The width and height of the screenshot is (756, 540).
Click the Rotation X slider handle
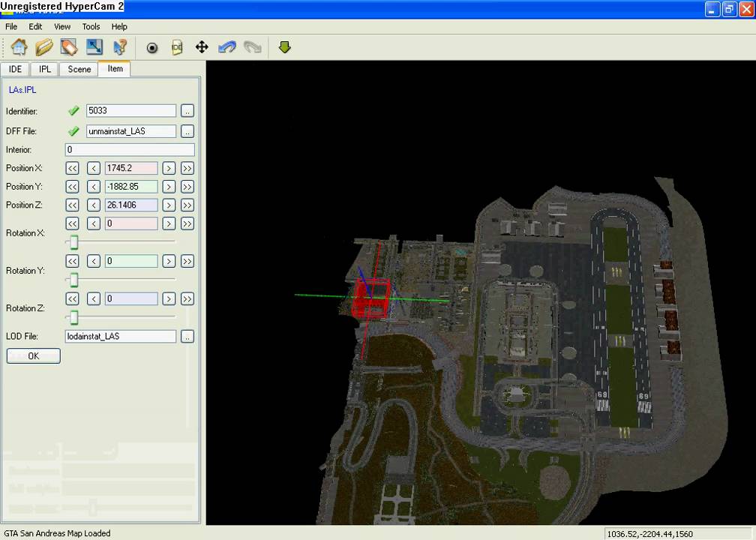[x=73, y=242]
